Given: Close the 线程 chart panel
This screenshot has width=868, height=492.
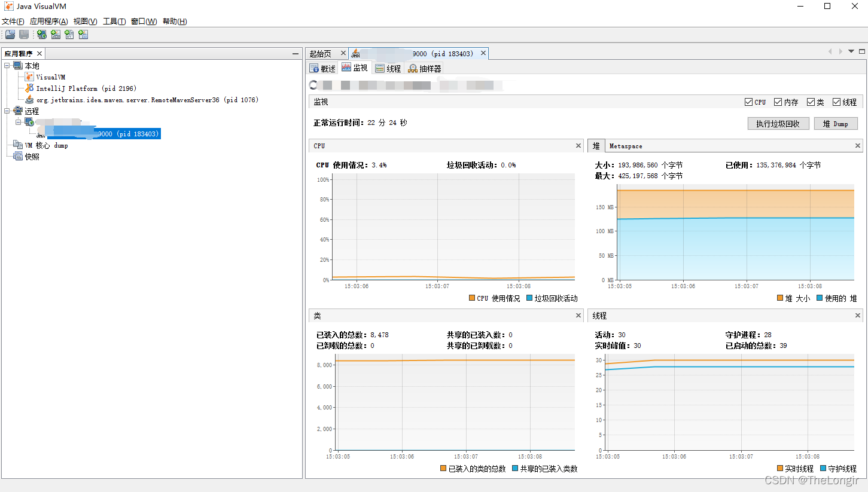Looking at the screenshot, I should (858, 316).
